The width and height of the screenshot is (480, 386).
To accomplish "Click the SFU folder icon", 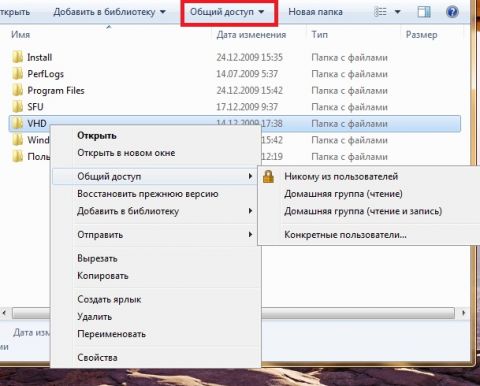I will click(18, 107).
